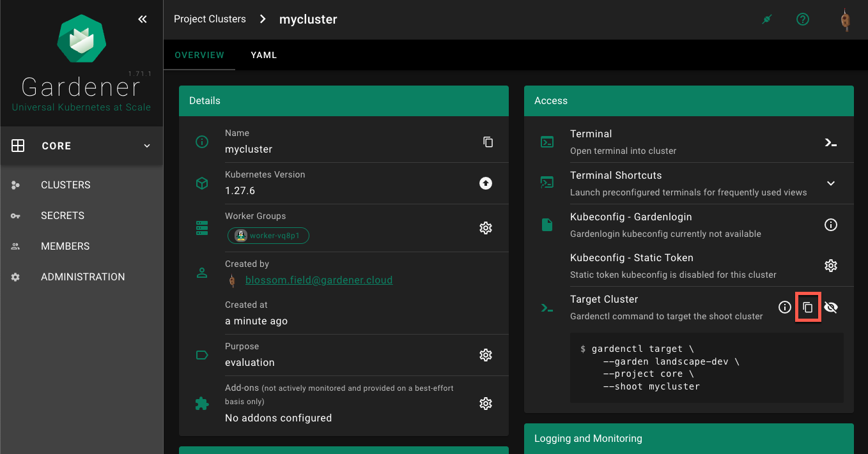Show Target Cluster info icon

click(785, 308)
